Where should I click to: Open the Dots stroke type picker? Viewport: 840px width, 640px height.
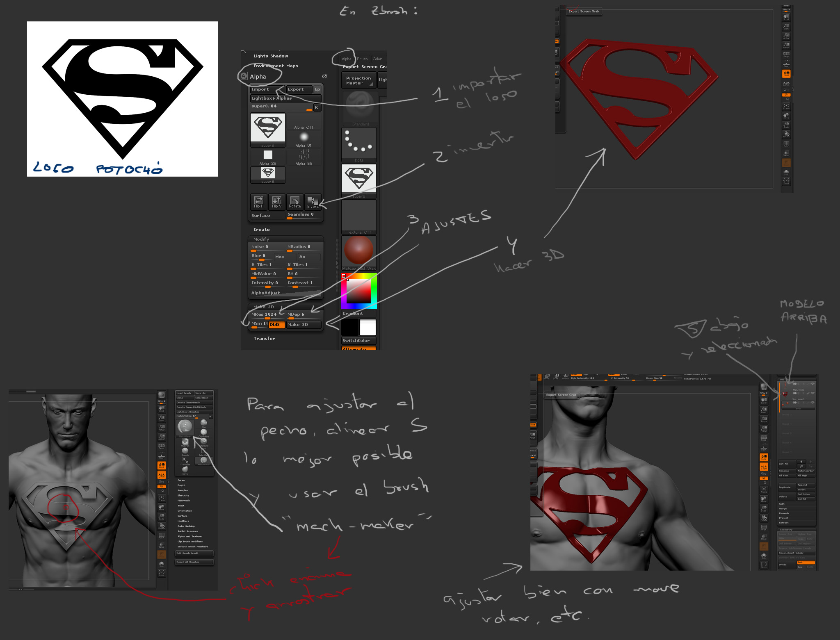pyautogui.click(x=359, y=144)
